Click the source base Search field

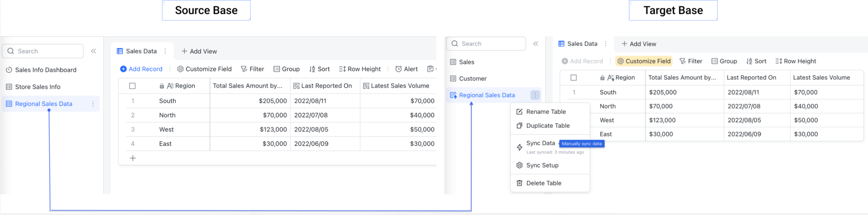click(43, 51)
